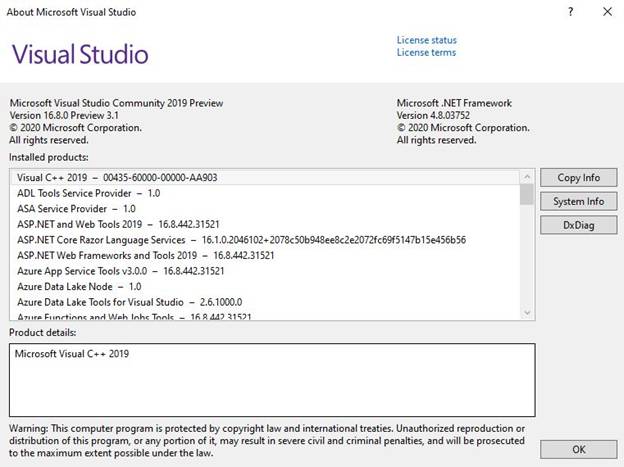Click the Version 16.8.0 Preview 3.1 text
Screen dimensions: 624x467
tap(64, 115)
